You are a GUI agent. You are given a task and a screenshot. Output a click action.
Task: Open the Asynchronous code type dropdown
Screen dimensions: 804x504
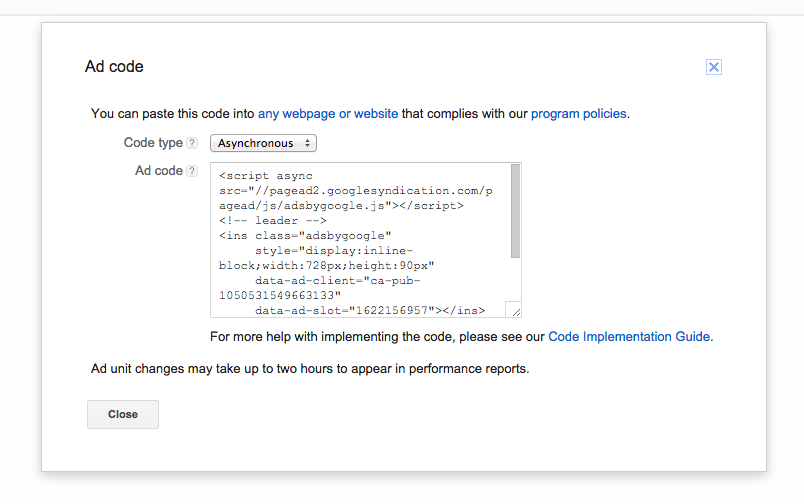point(263,143)
